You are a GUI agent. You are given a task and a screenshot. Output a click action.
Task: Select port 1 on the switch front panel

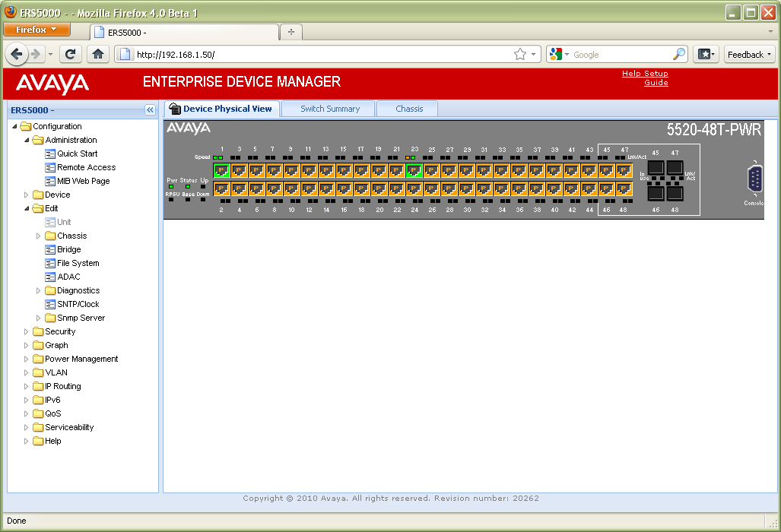pyautogui.click(x=221, y=170)
